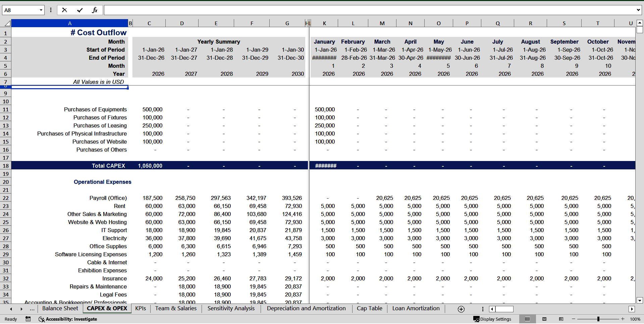Select the CAPEX & OPEX sheet tab

click(x=107, y=309)
